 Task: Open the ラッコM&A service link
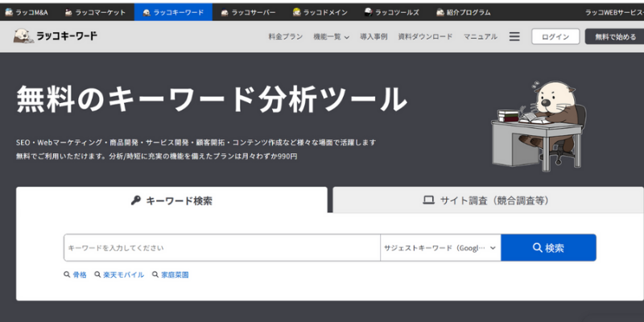27,12
